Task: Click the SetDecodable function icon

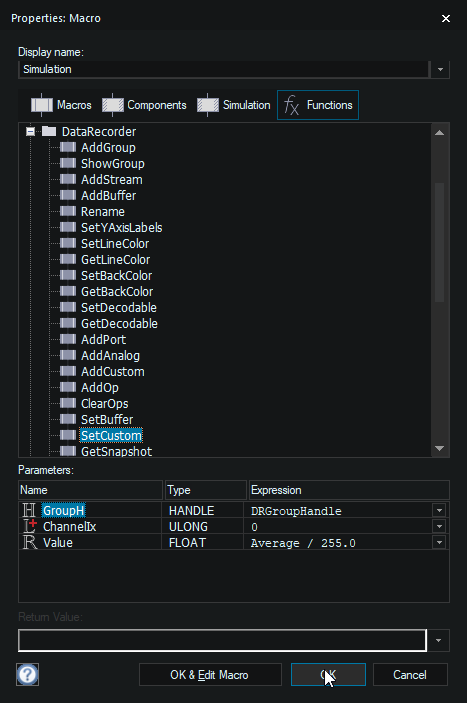Action: [68, 307]
